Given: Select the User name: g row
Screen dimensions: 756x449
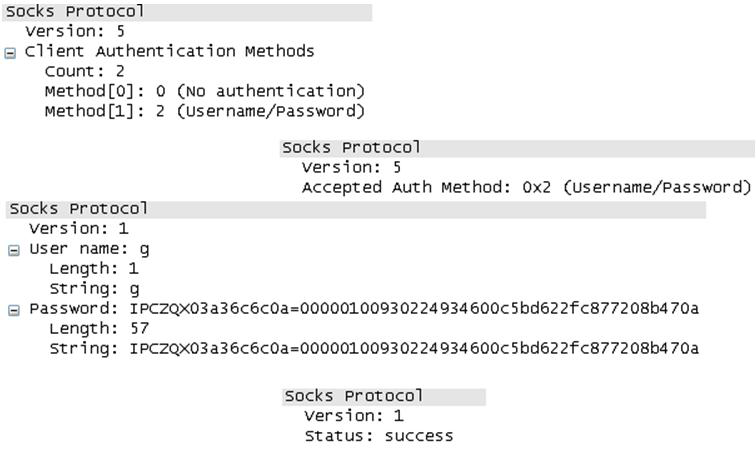Looking at the screenshot, I should [x=89, y=249].
